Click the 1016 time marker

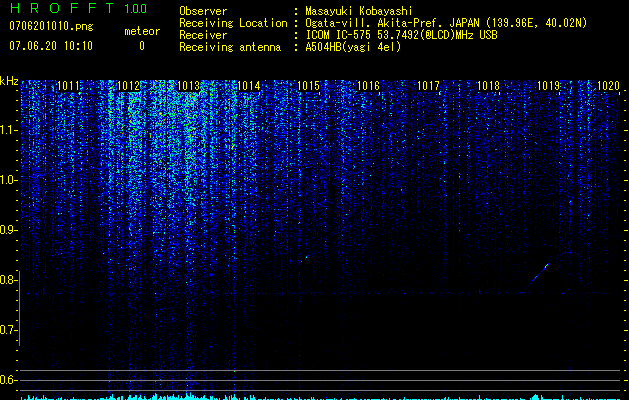tap(369, 86)
